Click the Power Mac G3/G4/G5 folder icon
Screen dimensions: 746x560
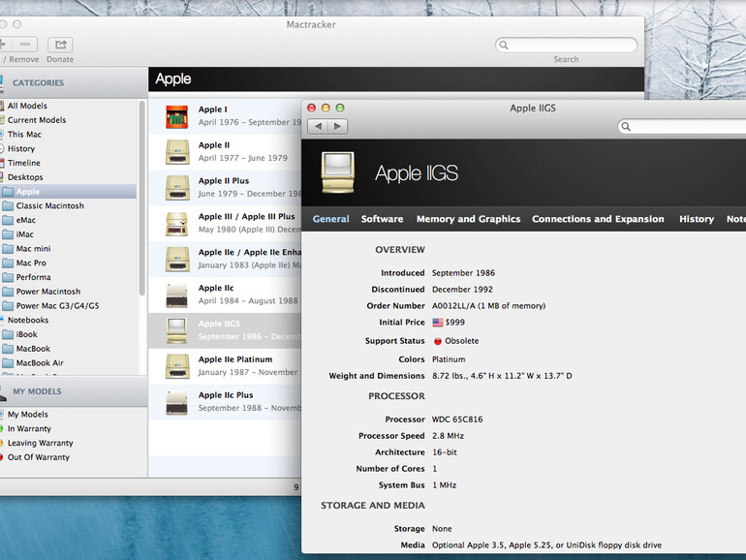8,306
